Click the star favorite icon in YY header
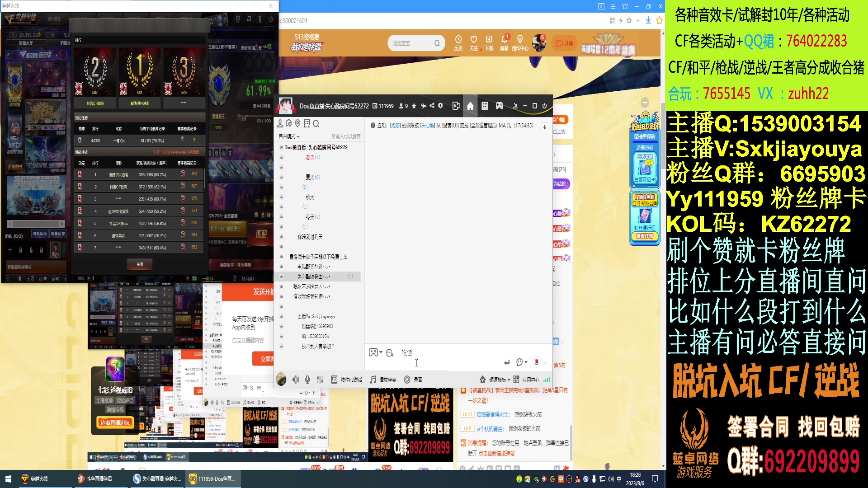Image resolution: width=868 pixels, height=488 pixels. coord(414,106)
